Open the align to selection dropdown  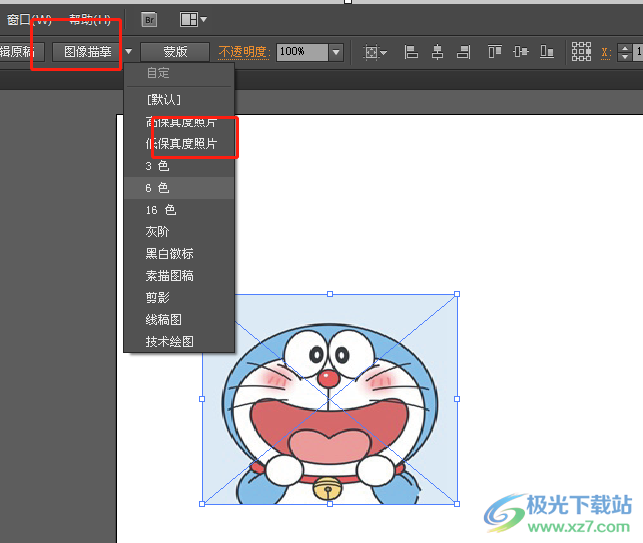375,52
